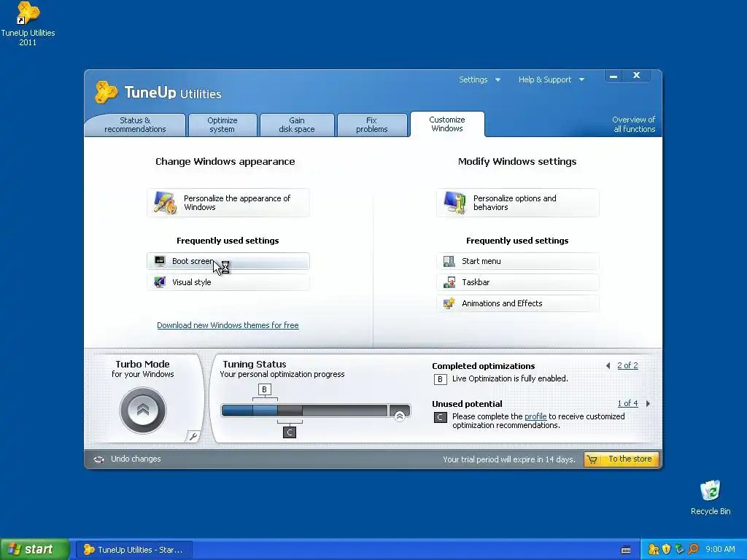Click the Undo changes arrow icon

(x=98, y=459)
